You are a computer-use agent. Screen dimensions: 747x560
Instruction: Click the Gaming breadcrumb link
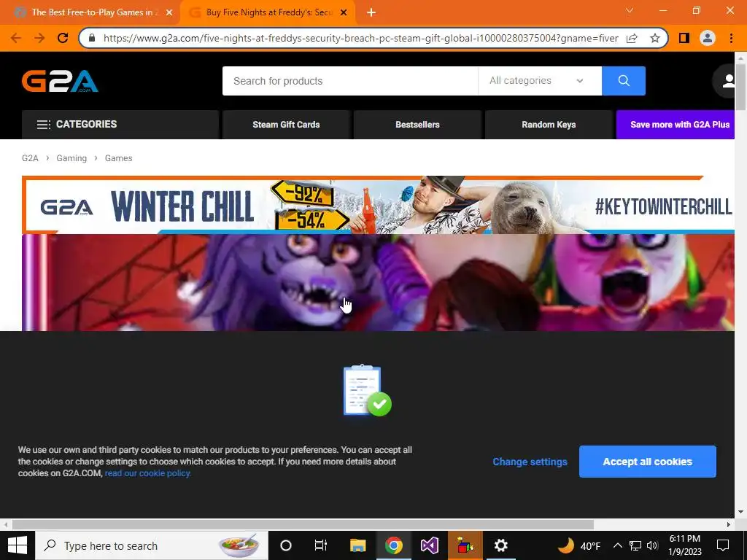pos(71,158)
